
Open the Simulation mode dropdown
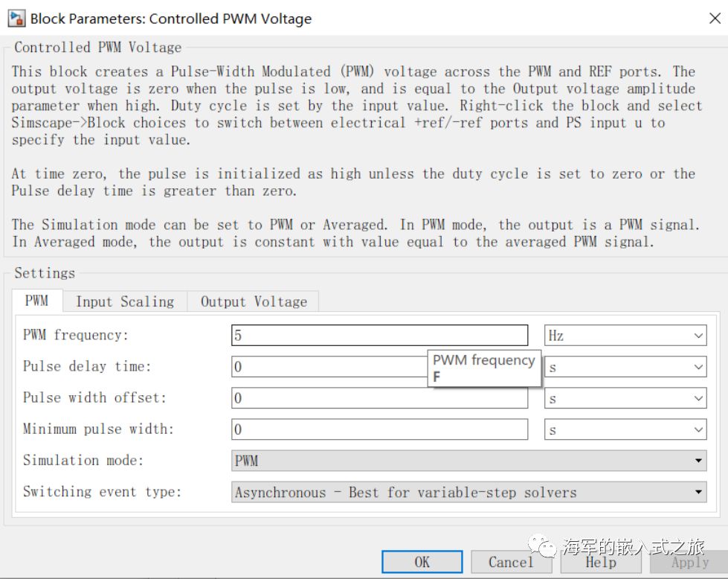click(x=469, y=461)
